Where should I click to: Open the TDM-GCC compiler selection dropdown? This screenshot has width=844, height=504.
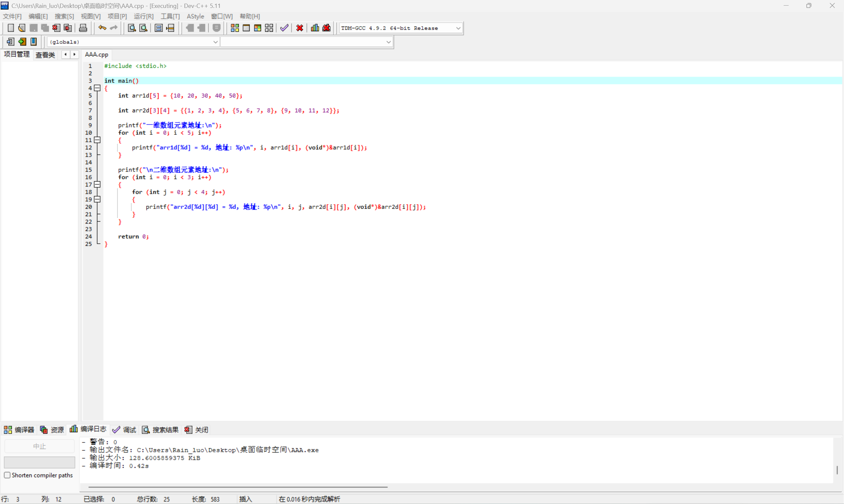(x=458, y=28)
